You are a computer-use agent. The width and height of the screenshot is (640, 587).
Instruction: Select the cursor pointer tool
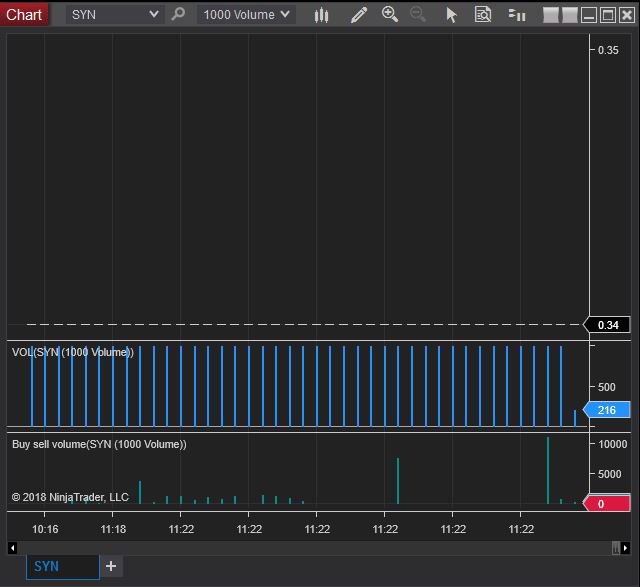tap(451, 15)
